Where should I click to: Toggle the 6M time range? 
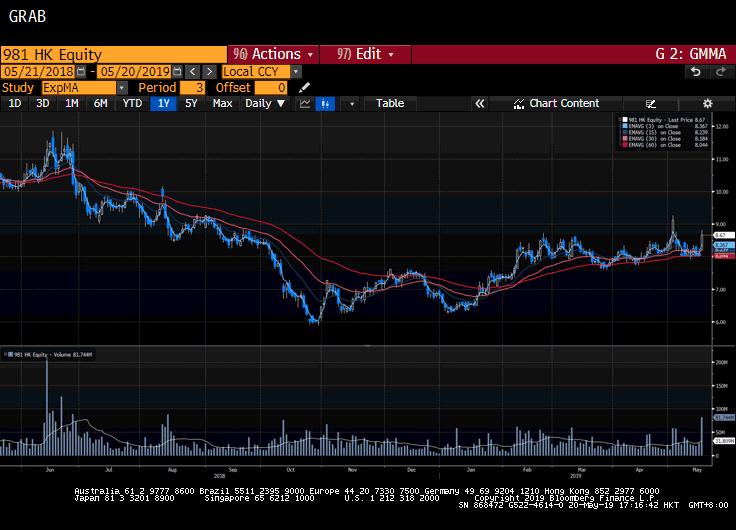(101, 103)
